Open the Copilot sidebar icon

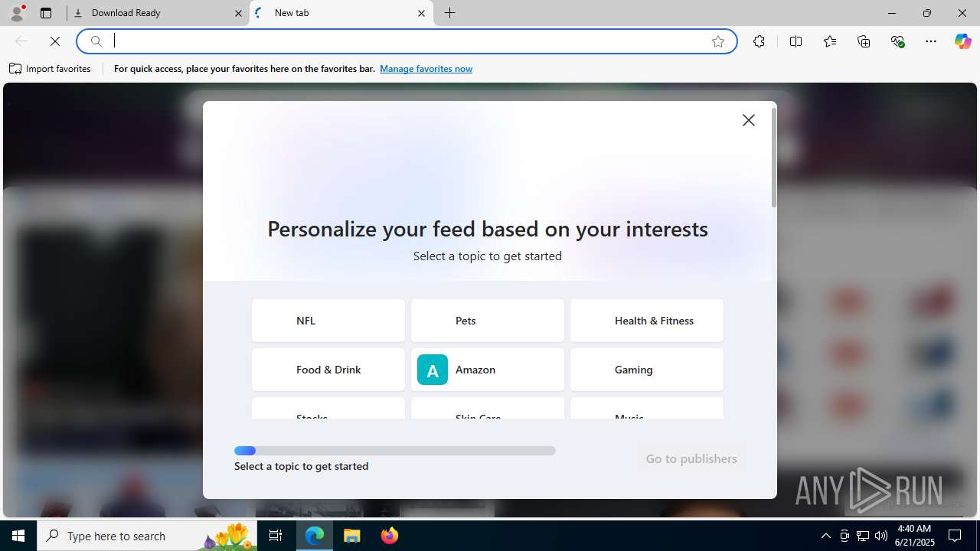click(x=962, y=41)
